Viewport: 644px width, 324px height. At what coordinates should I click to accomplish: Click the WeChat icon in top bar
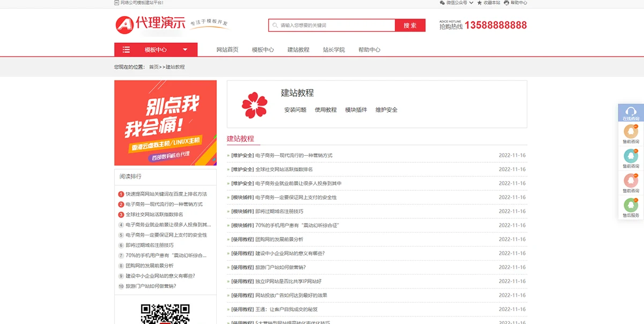pyautogui.click(x=442, y=3)
